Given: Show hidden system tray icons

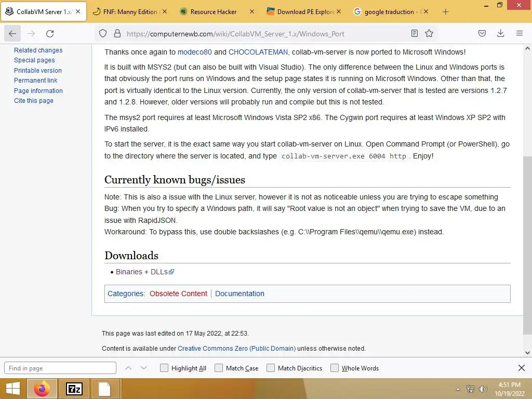Looking at the screenshot, I should pyautogui.click(x=458, y=389).
